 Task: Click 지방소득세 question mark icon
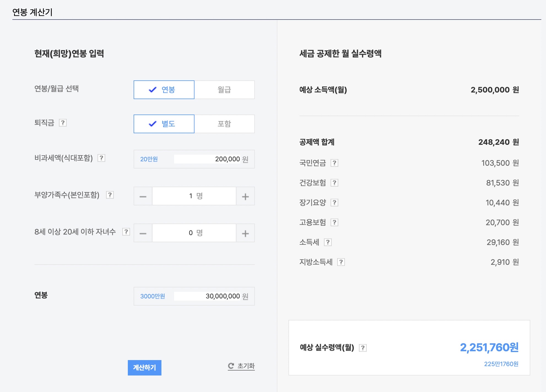(x=341, y=262)
